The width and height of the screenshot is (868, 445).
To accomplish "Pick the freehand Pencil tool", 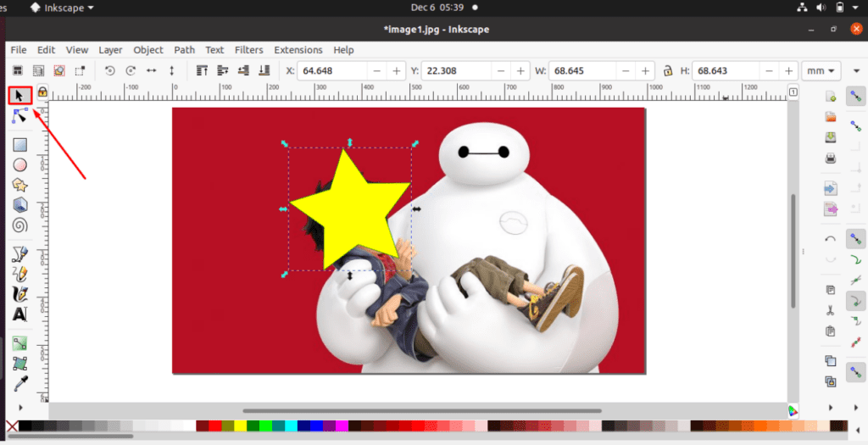I will click(20, 274).
